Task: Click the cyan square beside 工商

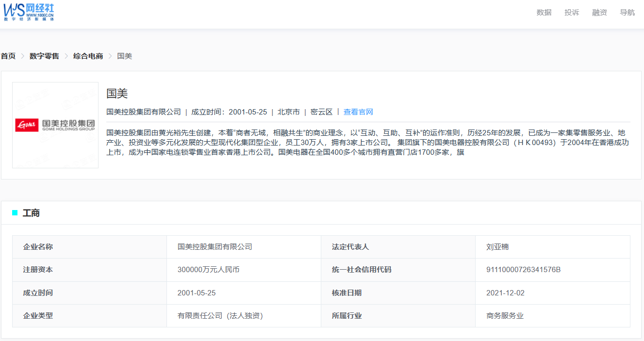Action: (x=15, y=213)
